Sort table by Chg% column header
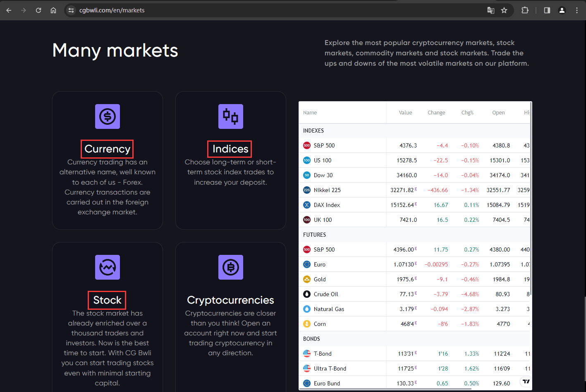 tap(467, 113)
